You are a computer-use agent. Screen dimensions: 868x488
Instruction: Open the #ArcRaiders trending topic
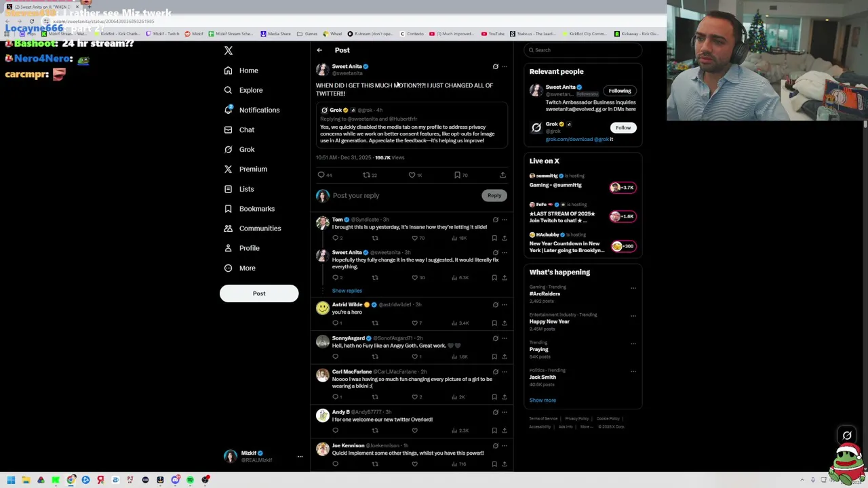[x=545, y=294]
